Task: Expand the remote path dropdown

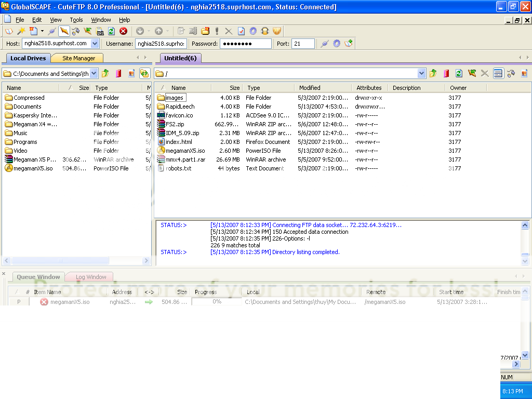Action: point(421,74)
